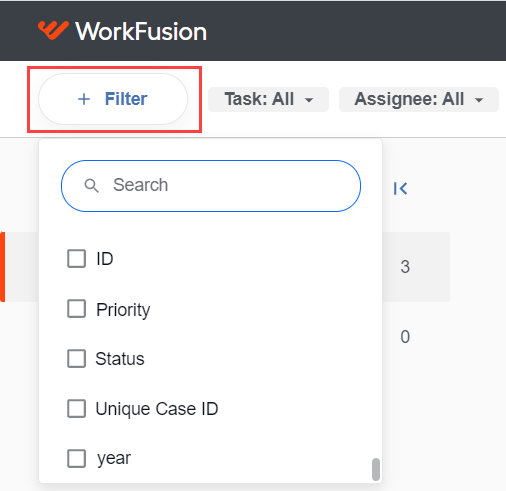This screenshot has height=491, width=506.
Task: Open the Task: All dropdown
Action: 268,99
